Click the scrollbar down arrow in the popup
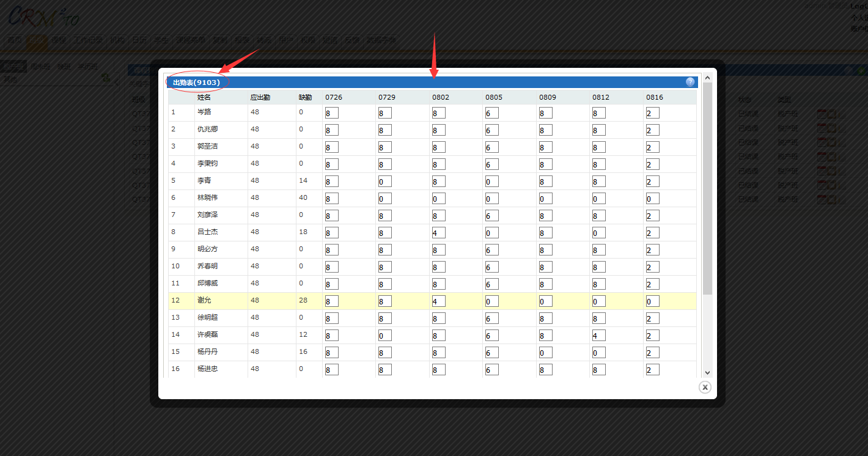This screenshot has height=456, width=868. [x=707, y=372]
